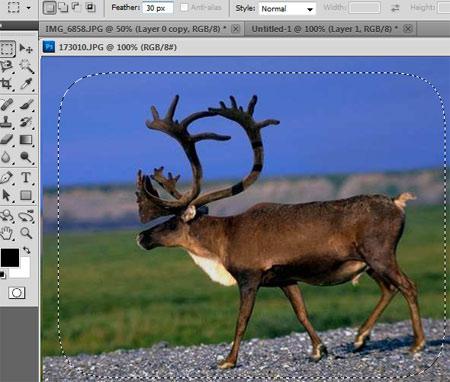This screenshot has height=382, width=450.
Task: Select the Path Selection arrow tool
Action: pyautogui.click(x=7, y=195)
